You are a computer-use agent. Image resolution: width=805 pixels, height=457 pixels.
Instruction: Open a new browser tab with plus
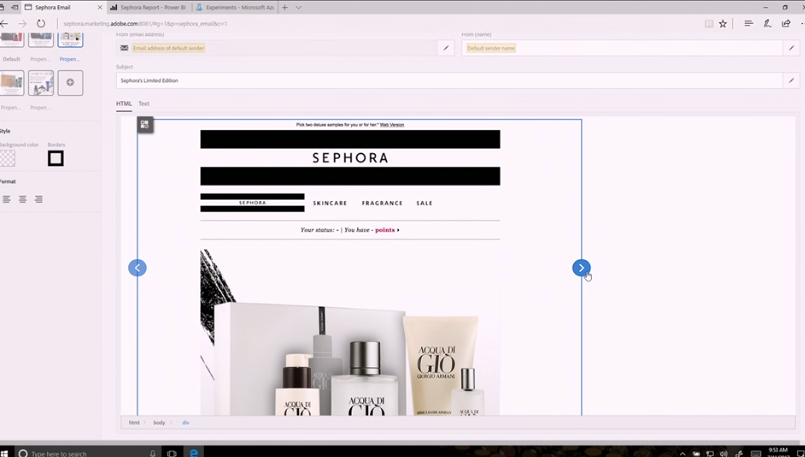click(x=284, y=8)
